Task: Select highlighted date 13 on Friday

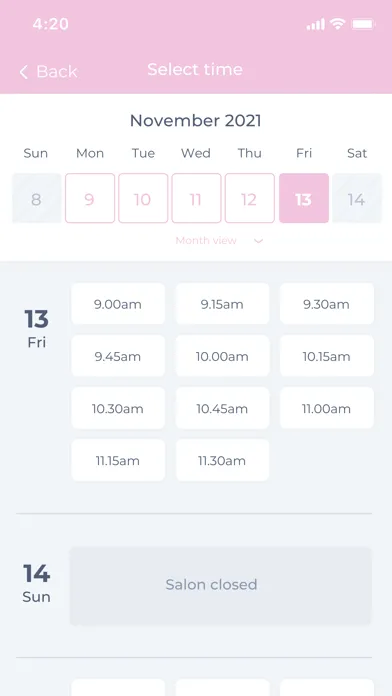Action: (304, 198)
